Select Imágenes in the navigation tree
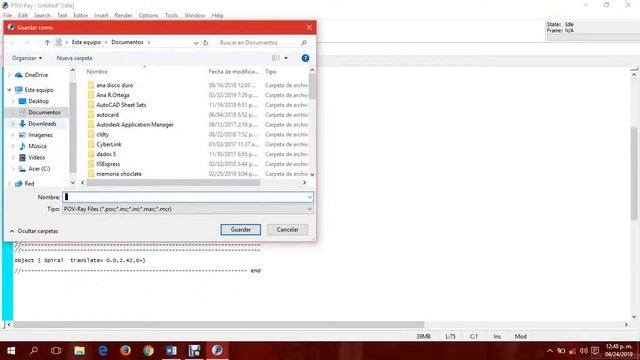The width and height of the screenshot is (640, 360). [40, 135]
